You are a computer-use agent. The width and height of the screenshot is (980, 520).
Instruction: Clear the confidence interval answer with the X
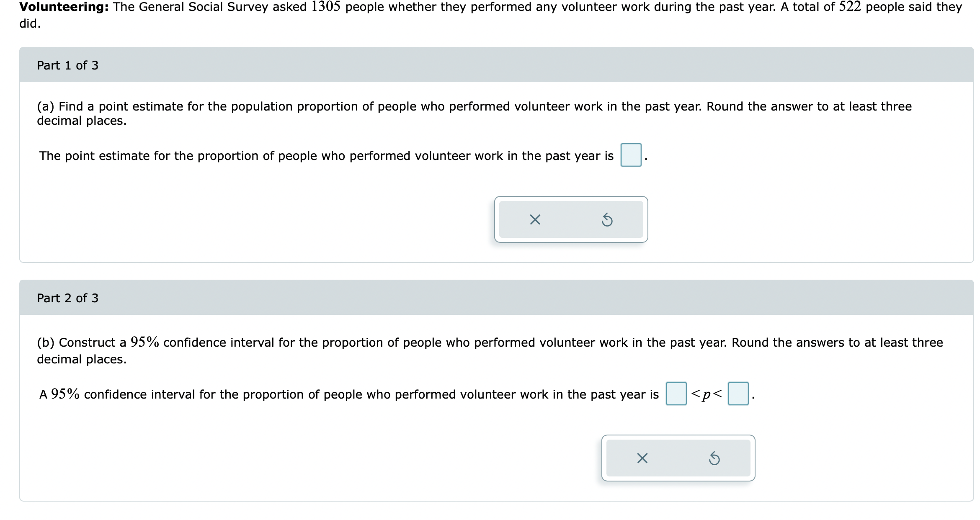(x=642, y=458)
